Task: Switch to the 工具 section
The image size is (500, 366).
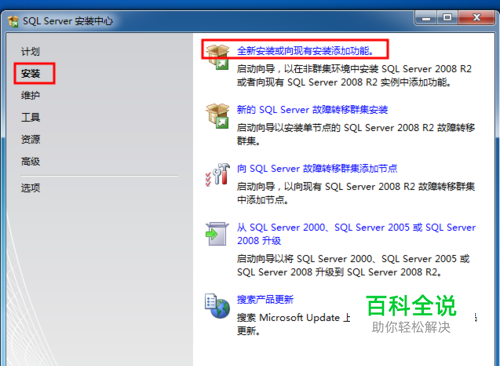Action: [30, 117]
